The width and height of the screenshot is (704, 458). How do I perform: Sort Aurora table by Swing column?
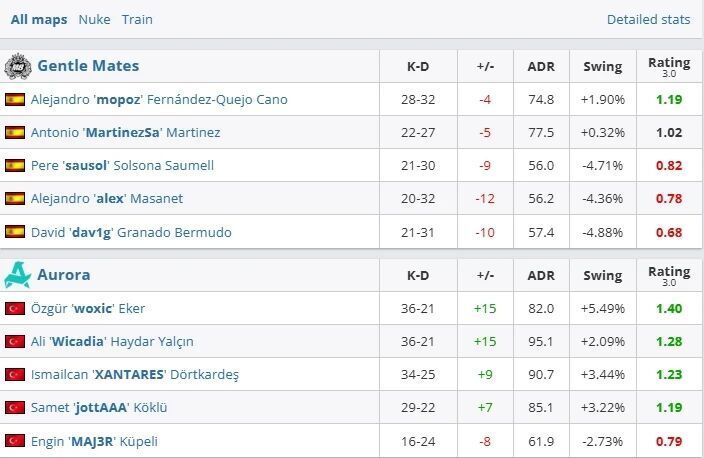pos(602,275)
